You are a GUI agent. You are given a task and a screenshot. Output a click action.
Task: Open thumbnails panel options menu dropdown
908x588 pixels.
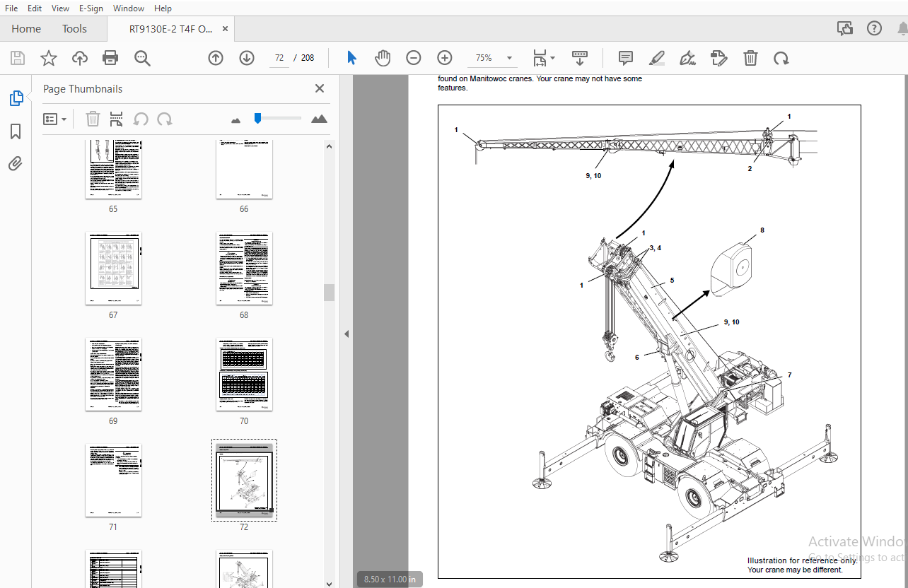(x=54, y=119)
